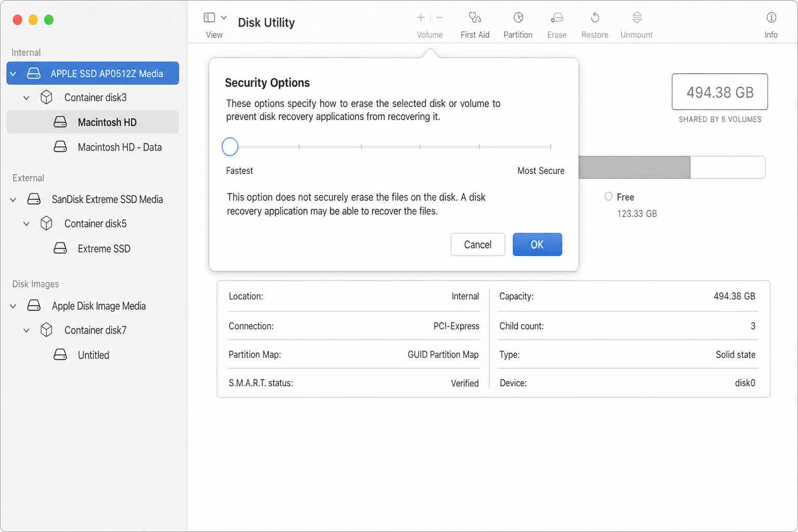
Task: Click Apple Disk Image Media drive icon
Action: point(34,305)
